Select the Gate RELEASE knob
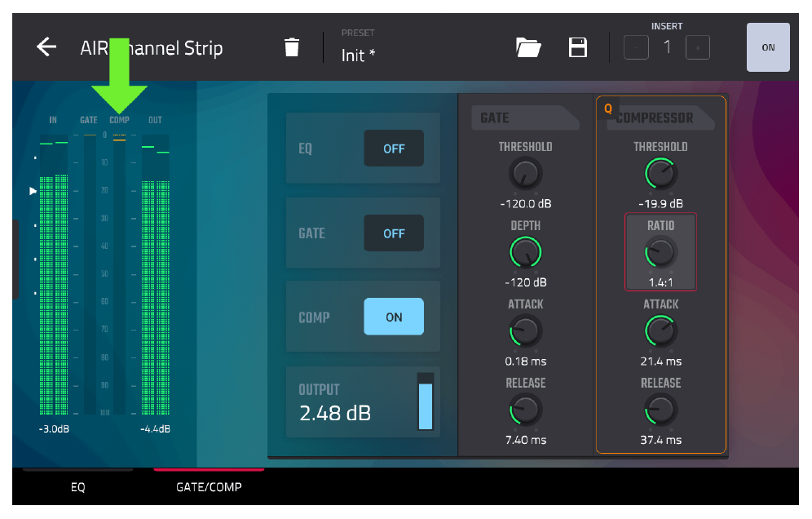 (525, 410)
